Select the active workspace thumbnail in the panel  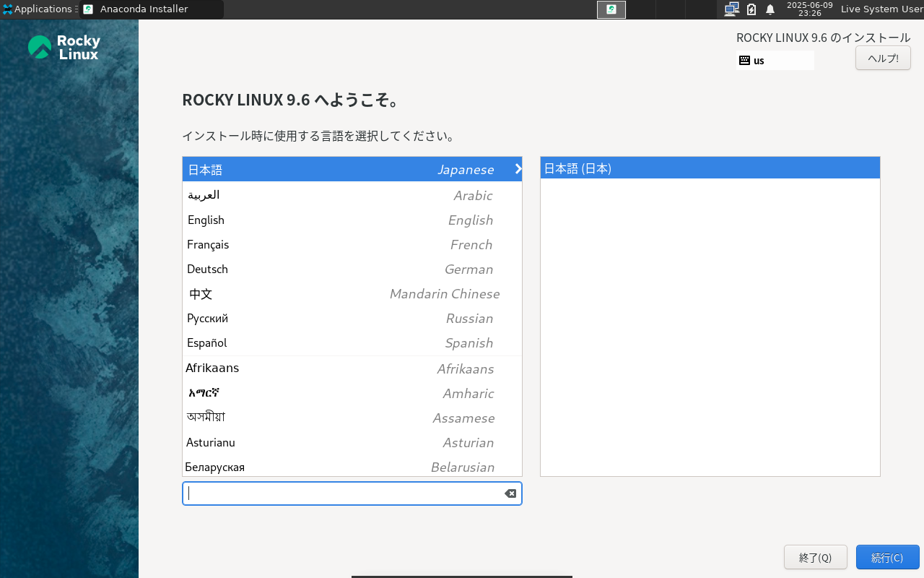(611, 9)
